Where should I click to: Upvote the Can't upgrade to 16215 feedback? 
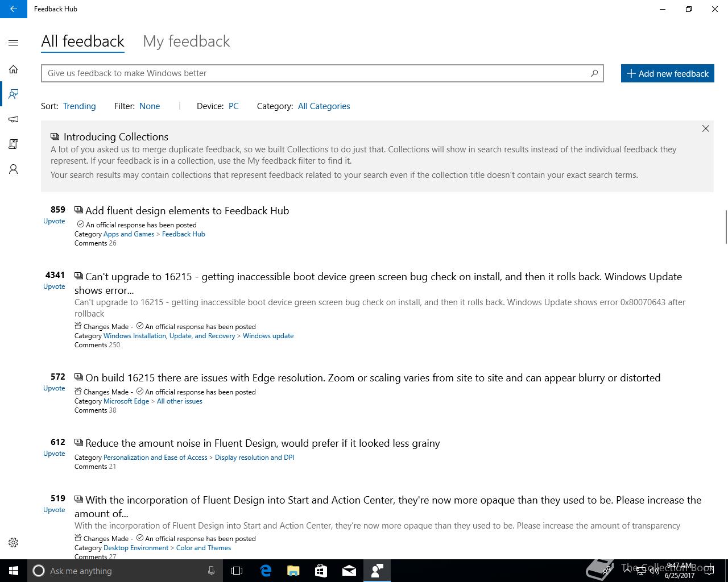pyautogui.click(x=54, y=286)
